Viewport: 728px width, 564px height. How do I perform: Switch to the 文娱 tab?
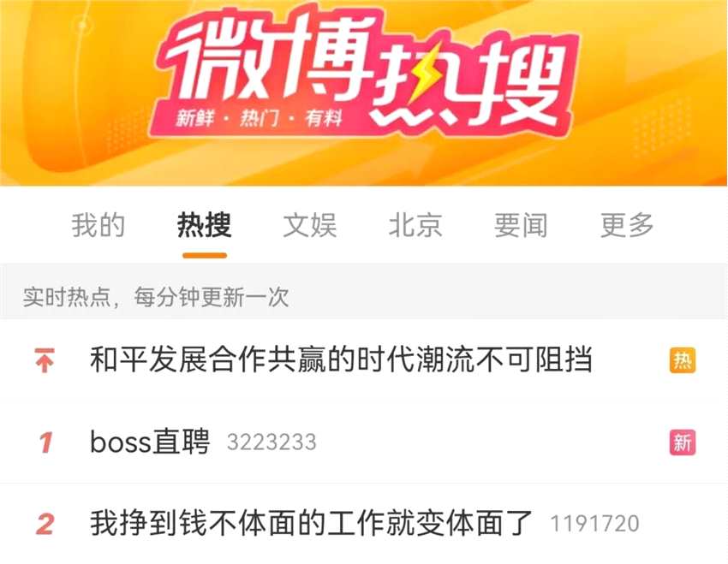310,225
